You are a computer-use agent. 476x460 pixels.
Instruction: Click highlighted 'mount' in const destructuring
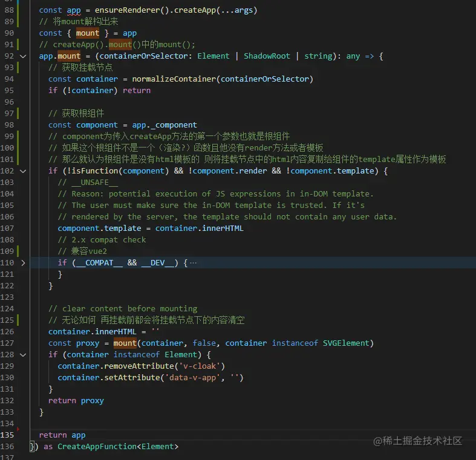[88, 33]
